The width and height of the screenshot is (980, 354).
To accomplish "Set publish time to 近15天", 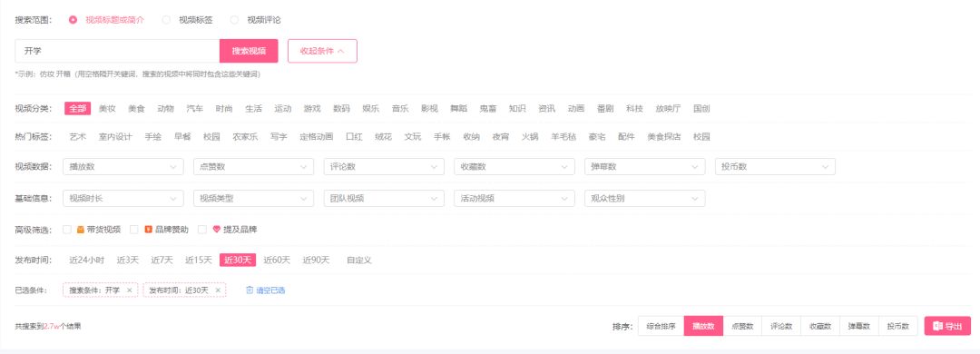I will click(198, 261).
